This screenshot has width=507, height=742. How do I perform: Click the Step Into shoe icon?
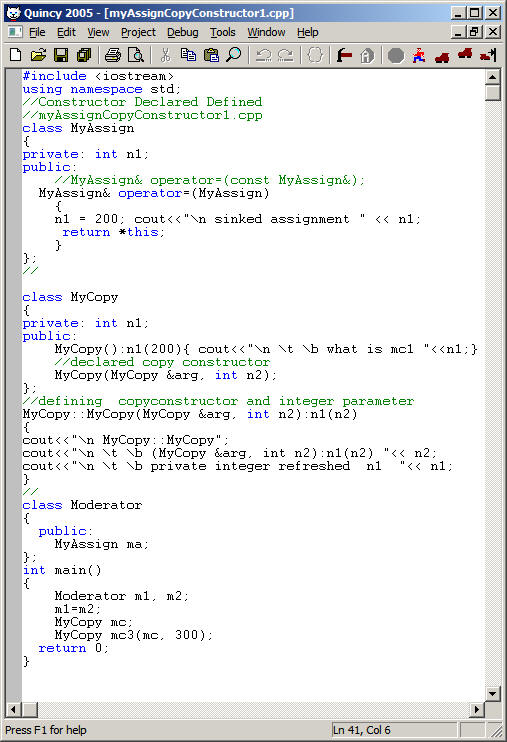click(x=442, y=56)
